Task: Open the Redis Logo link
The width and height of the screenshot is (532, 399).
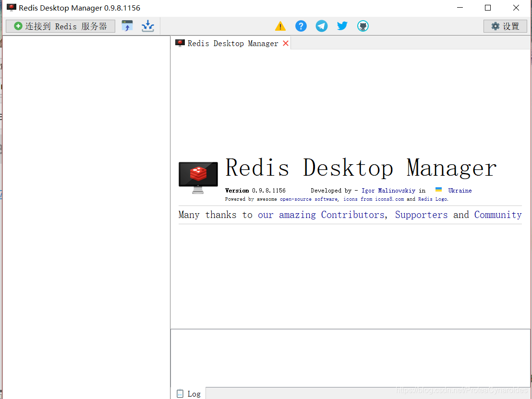Action: coord(433,199)
